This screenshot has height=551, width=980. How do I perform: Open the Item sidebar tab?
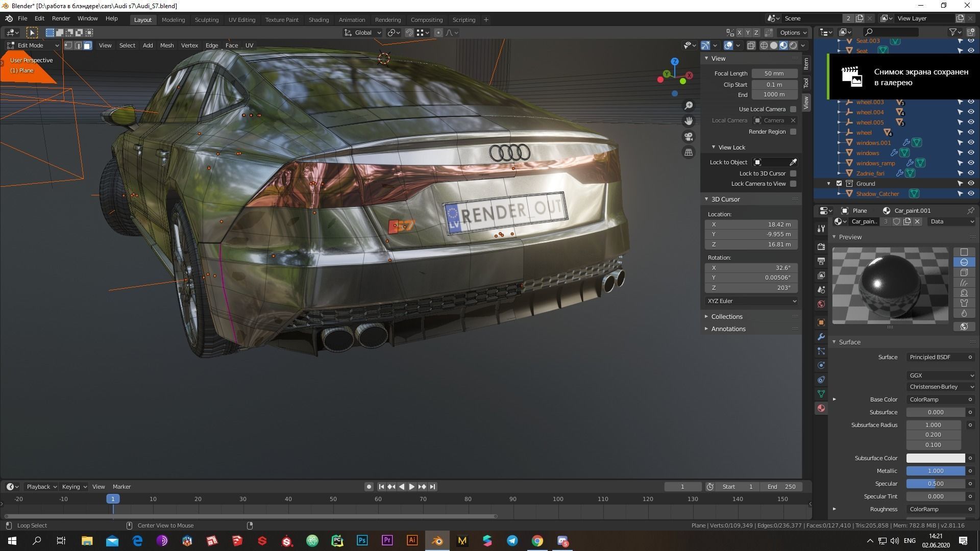(x=806, y=64)
